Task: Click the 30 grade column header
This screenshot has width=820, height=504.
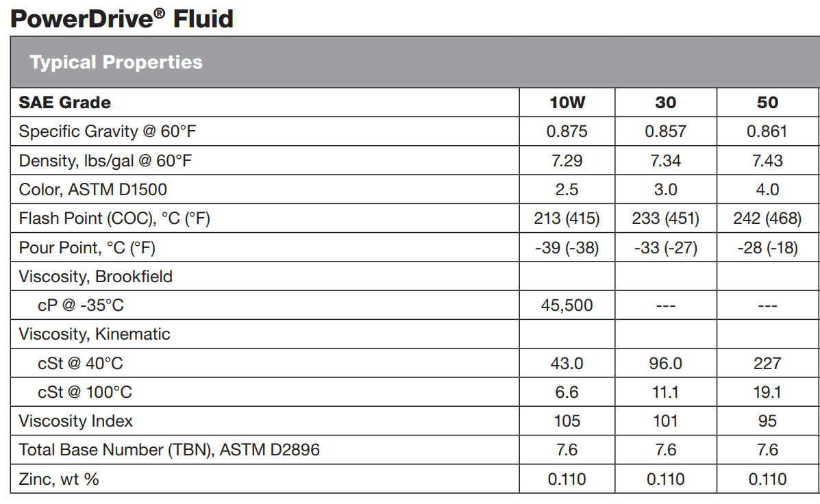Action: point(665,103)
